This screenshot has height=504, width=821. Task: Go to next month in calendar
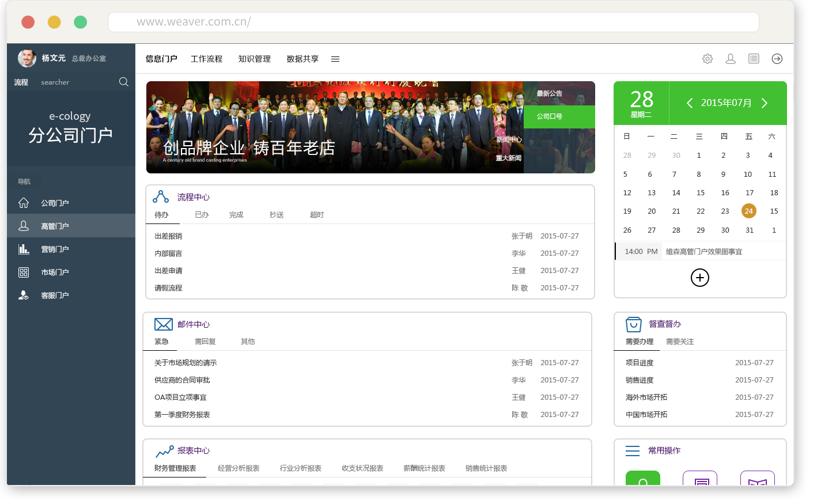pyautogui.click(x=765, y=103)
